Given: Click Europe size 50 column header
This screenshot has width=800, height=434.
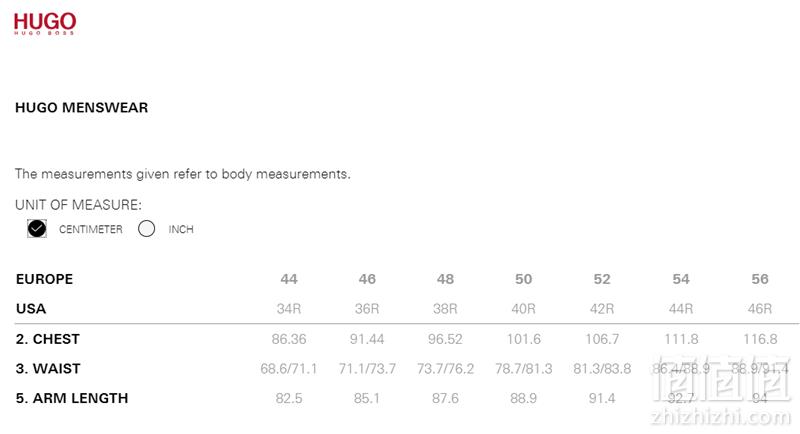Looking at the screenshot, I should (523, 279).
